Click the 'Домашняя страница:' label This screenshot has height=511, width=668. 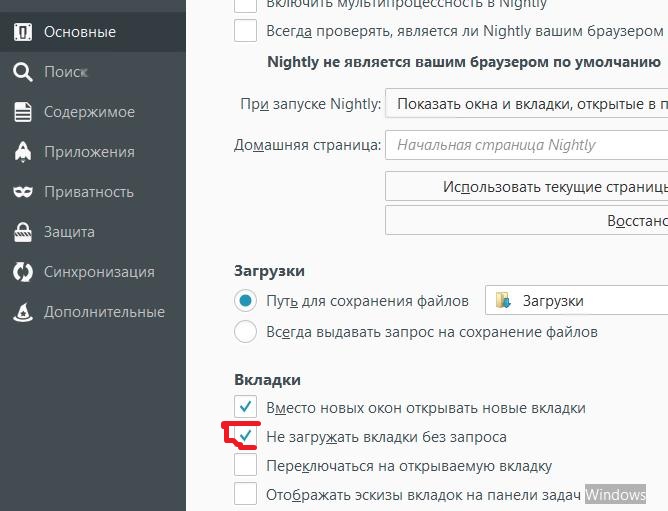click(308, 145)
